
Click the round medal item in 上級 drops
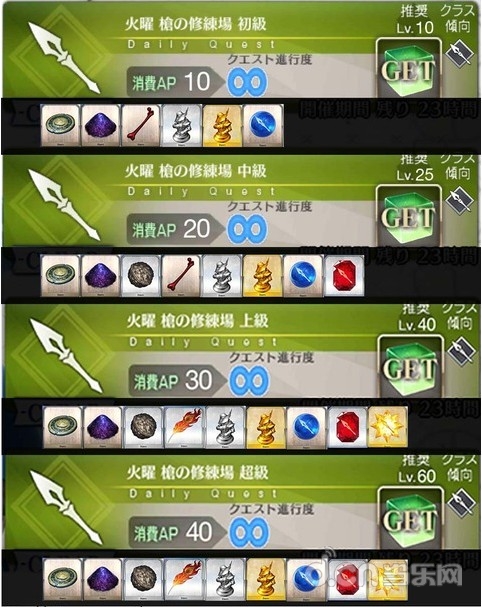point(62,427)
